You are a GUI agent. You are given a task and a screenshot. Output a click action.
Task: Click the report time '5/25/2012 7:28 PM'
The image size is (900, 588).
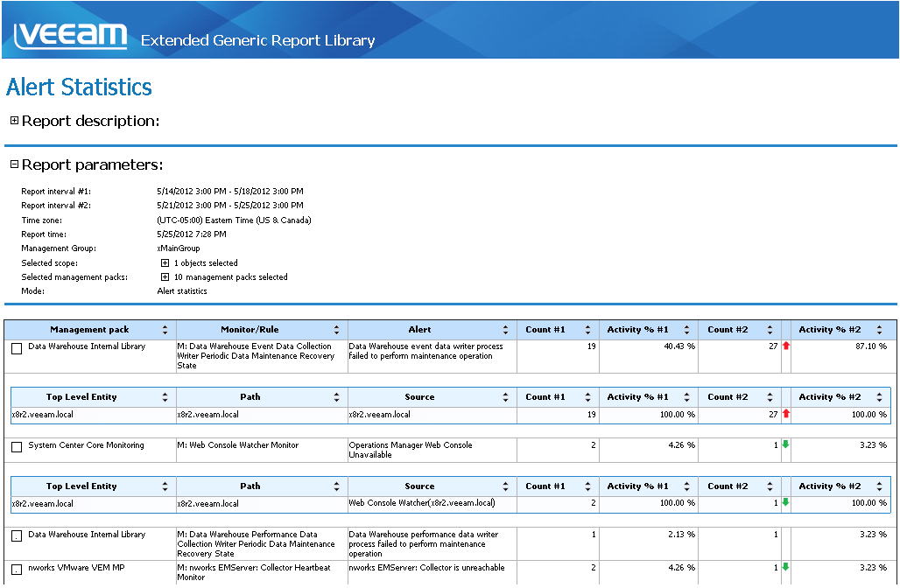[x=192, y=234]
